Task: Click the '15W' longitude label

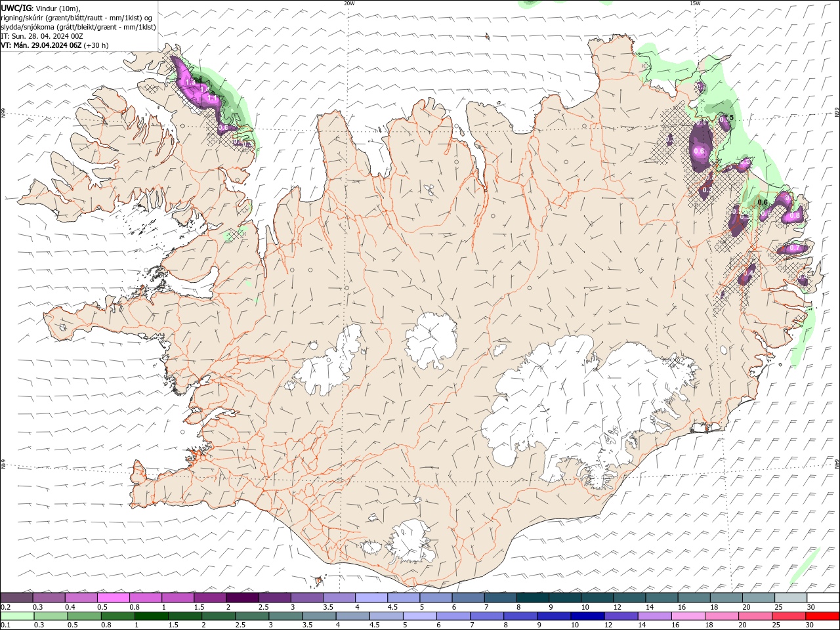Action: click(695, 3)
